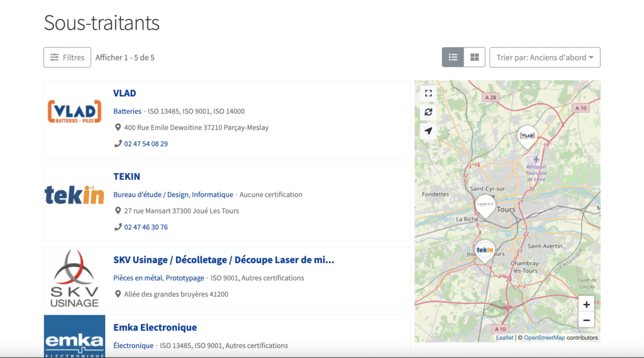Open the Informatique category link
This screenshot has height=358, width=644.
tap(213, 195)
